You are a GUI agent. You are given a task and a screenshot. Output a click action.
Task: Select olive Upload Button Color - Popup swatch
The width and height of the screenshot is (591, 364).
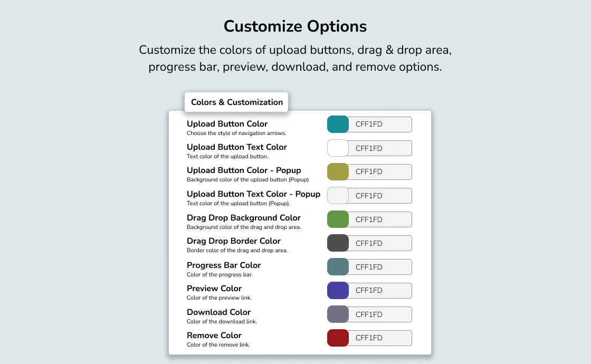pyautogui.click(x=338, y=172)
